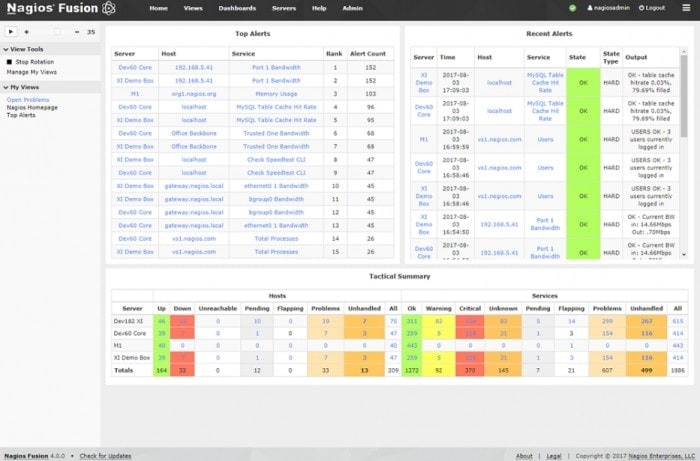Select the Nagios Homepage view

point(32,108)
